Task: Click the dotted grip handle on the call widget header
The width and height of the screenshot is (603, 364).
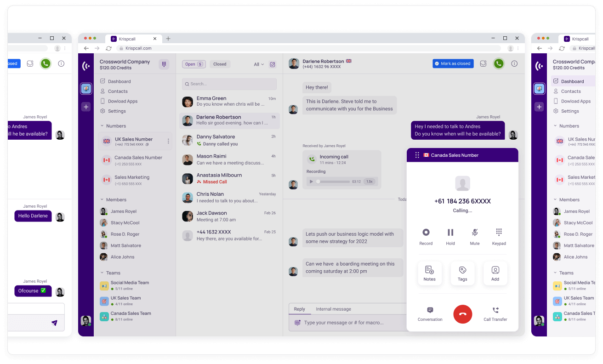Action: pyautogui.click(x=417, y=155)
